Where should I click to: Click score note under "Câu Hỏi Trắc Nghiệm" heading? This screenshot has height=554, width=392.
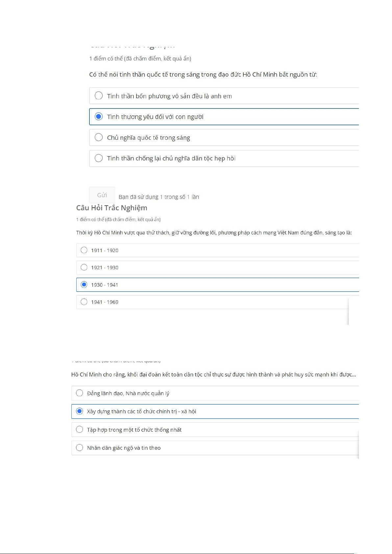pos(118,219)
